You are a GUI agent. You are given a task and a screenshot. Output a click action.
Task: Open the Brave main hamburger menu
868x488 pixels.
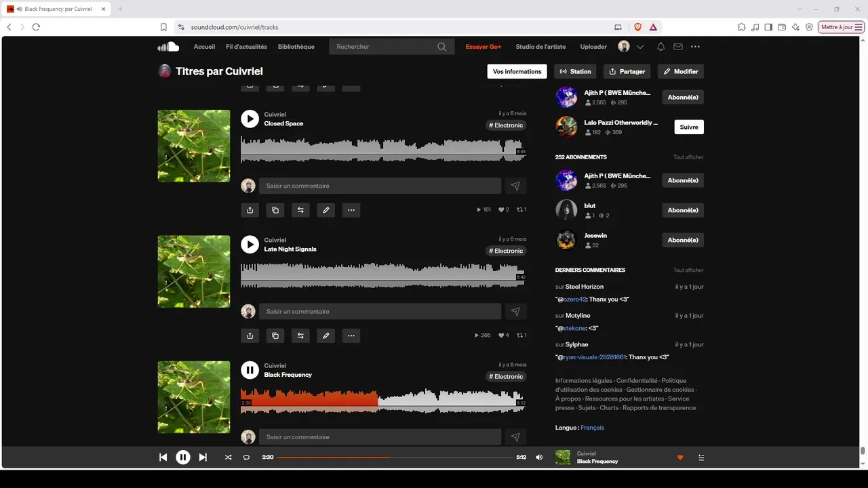coord(859,27)
